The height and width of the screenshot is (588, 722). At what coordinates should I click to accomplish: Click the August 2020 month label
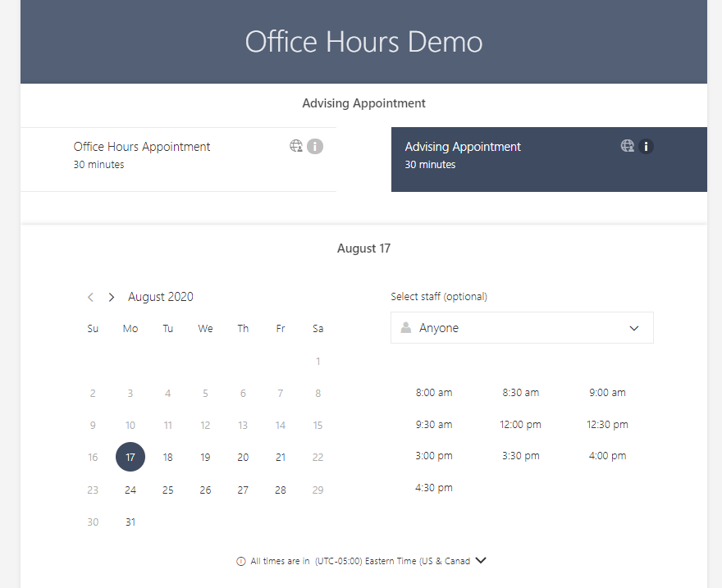[161, 297]
